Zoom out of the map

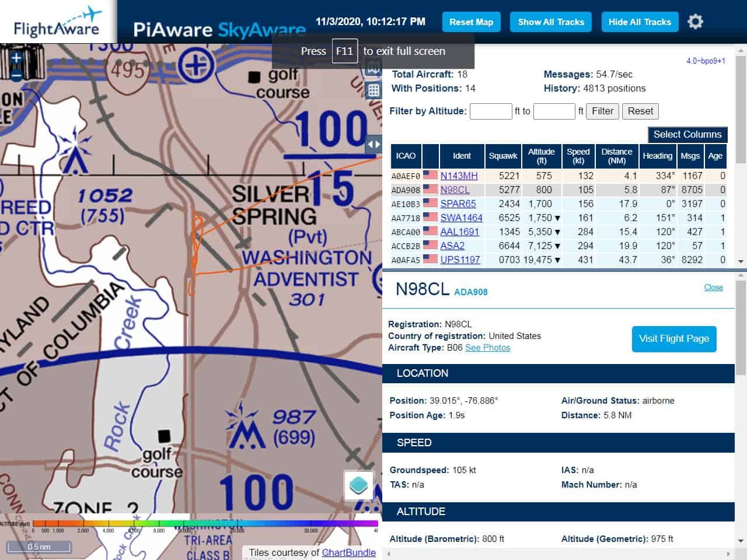pyautogui.click(x=16, y=74)
